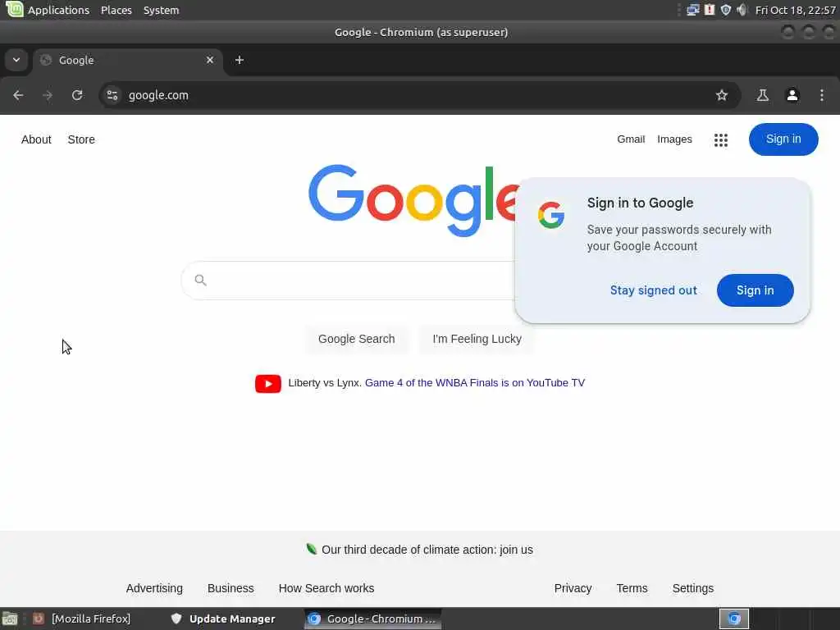
Task: Bookmark this page with the star icon
Action: pyautogui.click(x=722, y=95)
